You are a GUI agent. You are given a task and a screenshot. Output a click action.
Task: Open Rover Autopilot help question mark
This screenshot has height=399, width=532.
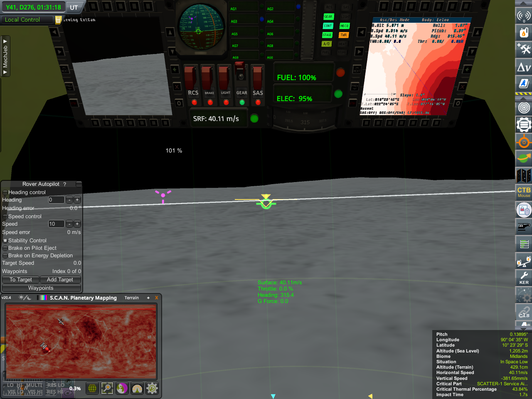tap(64, 184)
